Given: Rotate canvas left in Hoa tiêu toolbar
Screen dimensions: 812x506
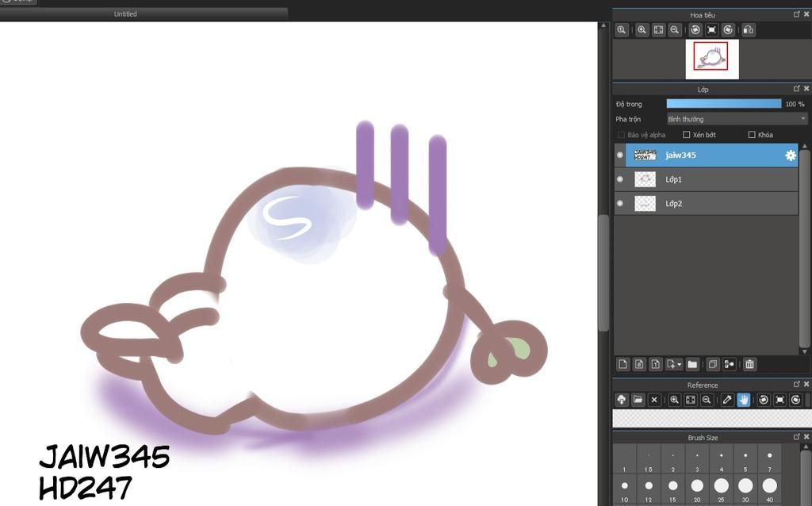Looking at the screenshot, I should click(x=695, y=30).
